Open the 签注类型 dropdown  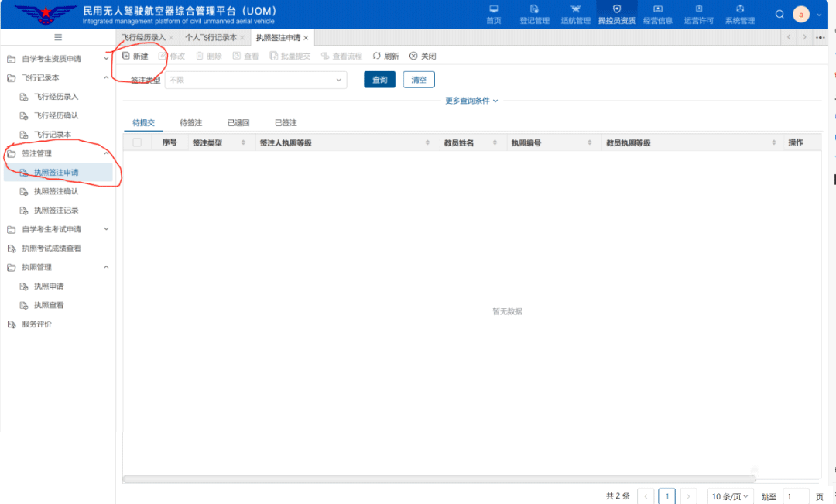point(256,80)
